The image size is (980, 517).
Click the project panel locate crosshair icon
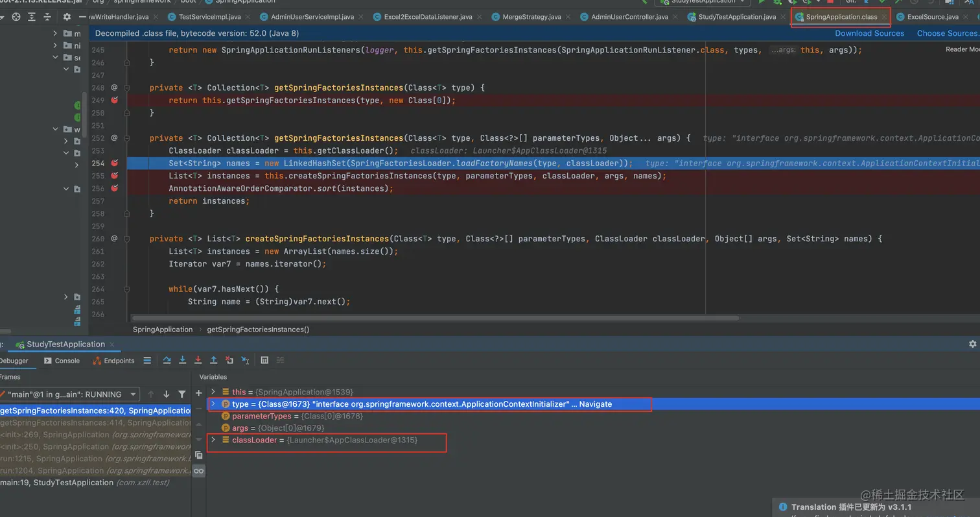tap(16, 17)
